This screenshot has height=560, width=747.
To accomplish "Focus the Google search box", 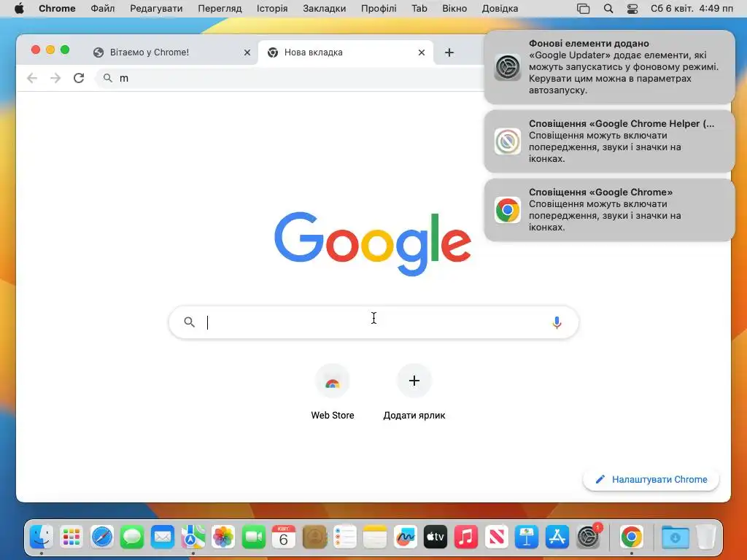I will [x=373, y=322].
